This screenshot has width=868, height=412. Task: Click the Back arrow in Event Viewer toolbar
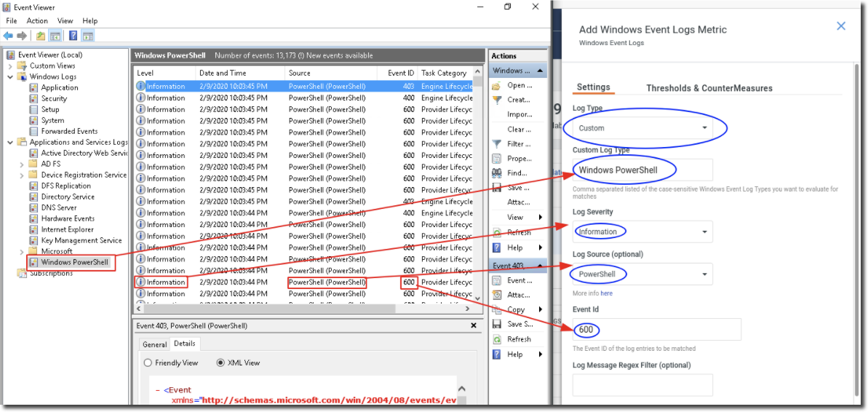(8, 36)
